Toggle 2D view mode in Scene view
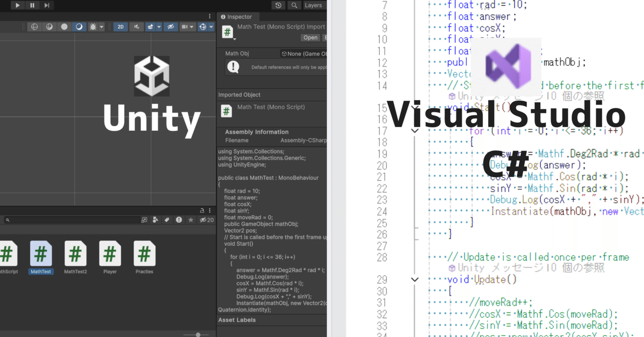644x337 pixels. coord(120,26)
